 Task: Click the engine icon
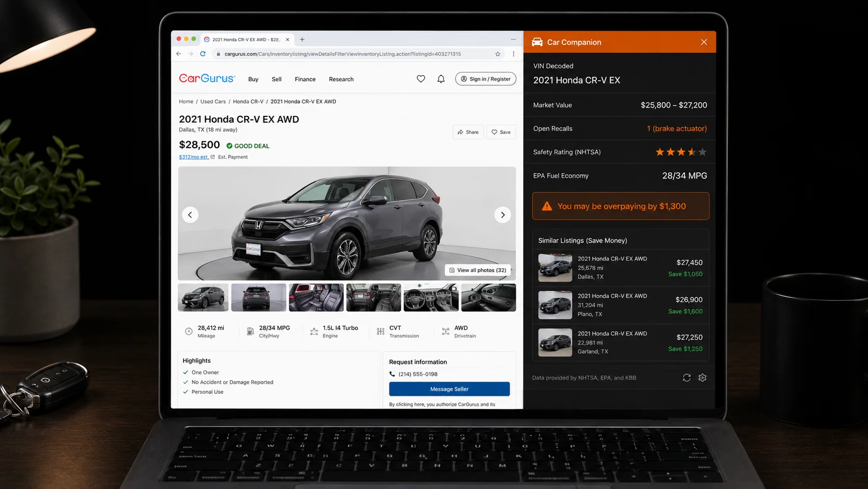coord(314,332)
